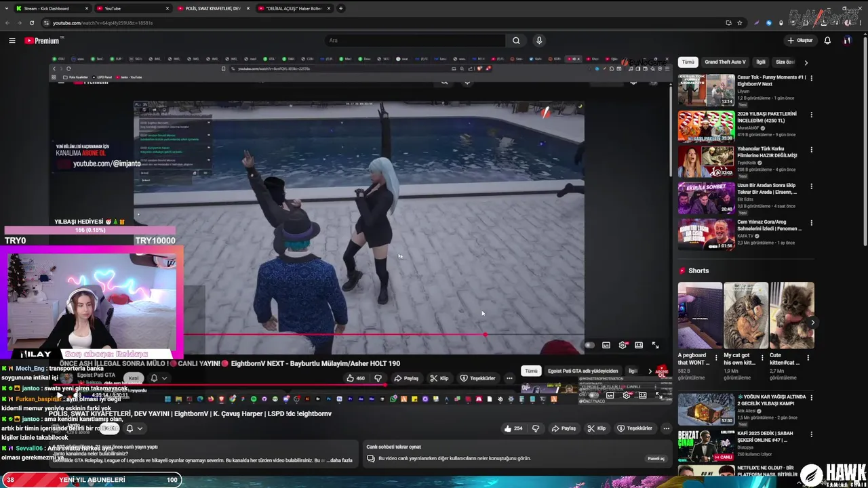
Task: Dislike the inner video beside 460 likes
Action: click(378, 378)
